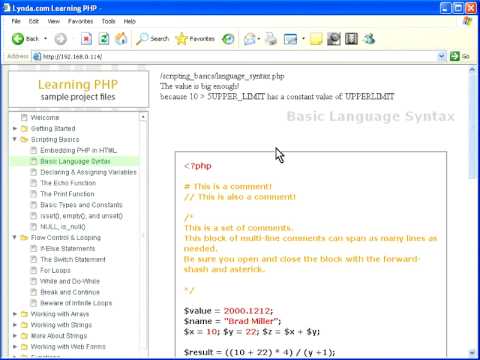Open the Search pane
Screen dimensions: 480x360
(153, 39)
